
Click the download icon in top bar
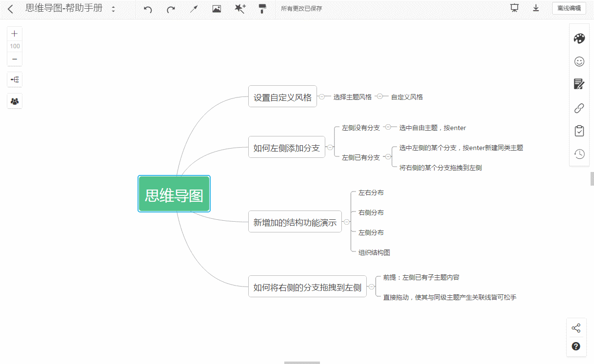536,8
